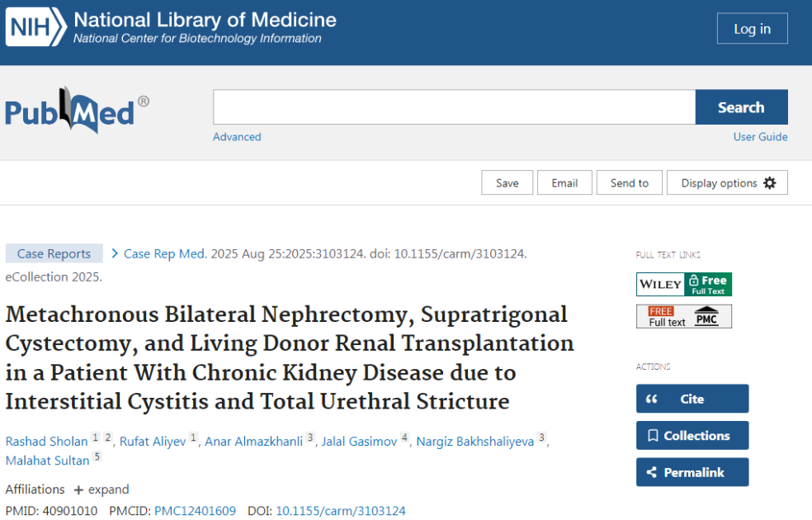Viewport: 812px width, 520px height.
Task: Open the Advanced search link
Action: click(x=237, y=137)
